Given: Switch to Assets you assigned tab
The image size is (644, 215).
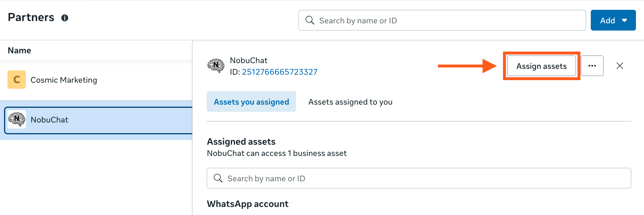Looking at the screenshot, I should tap(251, 102).
